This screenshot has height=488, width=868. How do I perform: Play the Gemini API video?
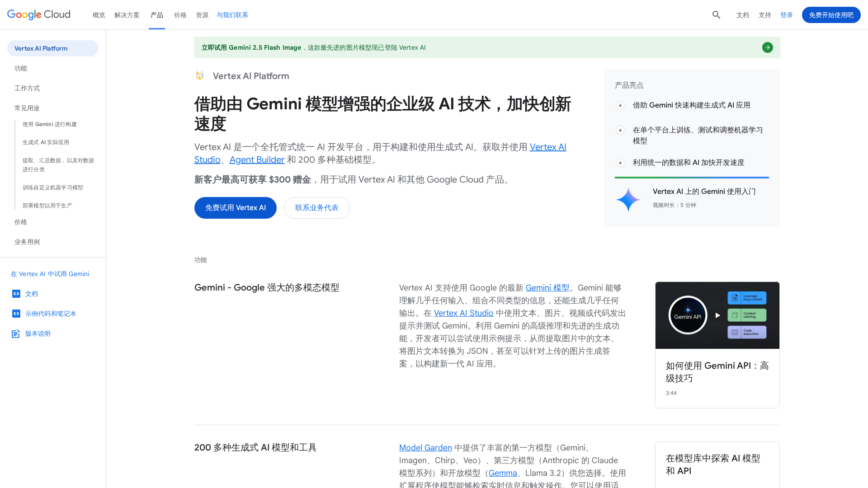coord(717,315)
